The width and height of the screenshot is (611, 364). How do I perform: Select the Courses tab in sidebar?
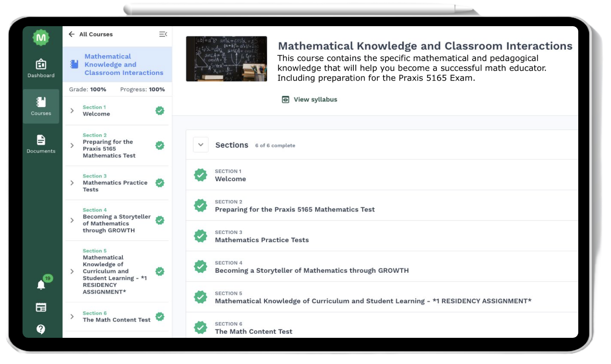tap(41, 106)
